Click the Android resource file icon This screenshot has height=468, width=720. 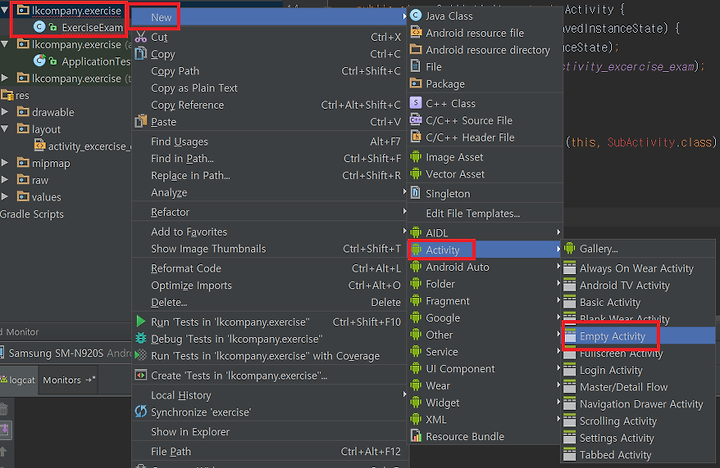pyautogui.click(x=416, y=32)
